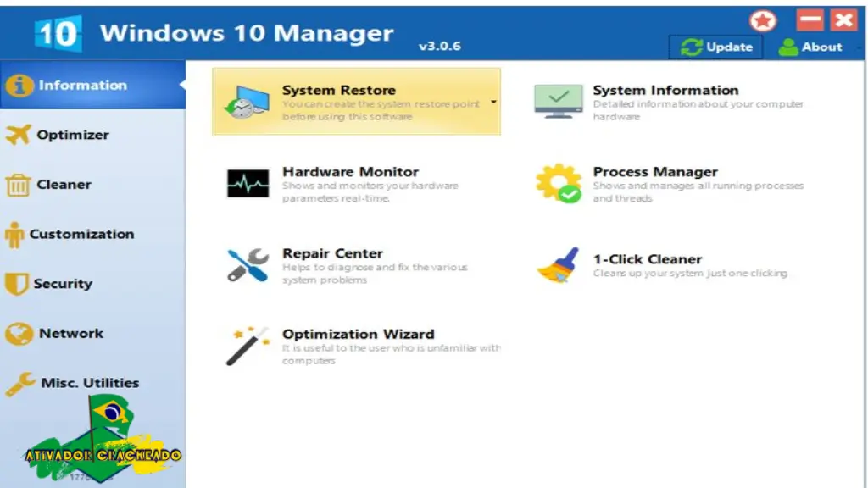
Task: Launch Process Manager by its title
Action: tap(655, 172)
